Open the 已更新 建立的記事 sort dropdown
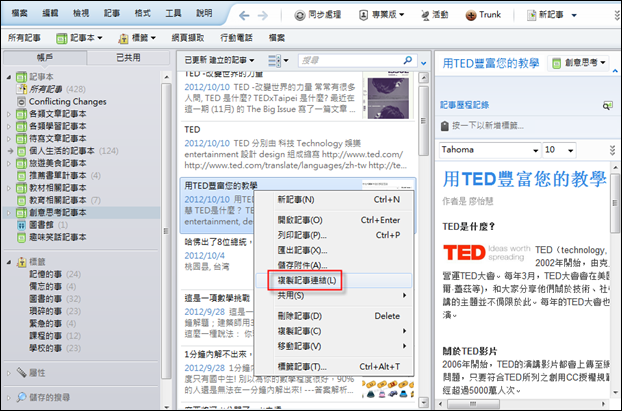This screenshot has height=411, width=622. pos(219,60)
